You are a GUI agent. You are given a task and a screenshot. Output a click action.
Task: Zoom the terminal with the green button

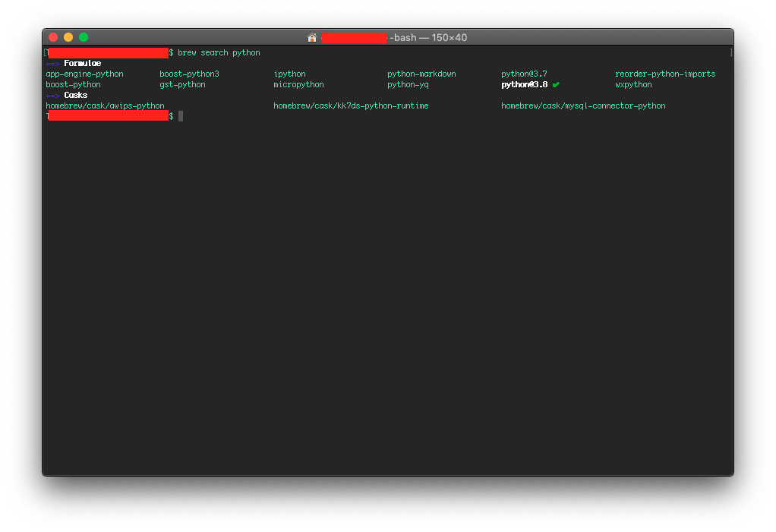84,37
